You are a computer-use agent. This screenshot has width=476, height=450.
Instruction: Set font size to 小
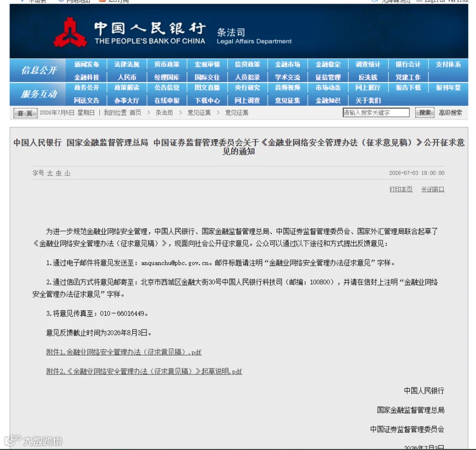click(67, 173)
